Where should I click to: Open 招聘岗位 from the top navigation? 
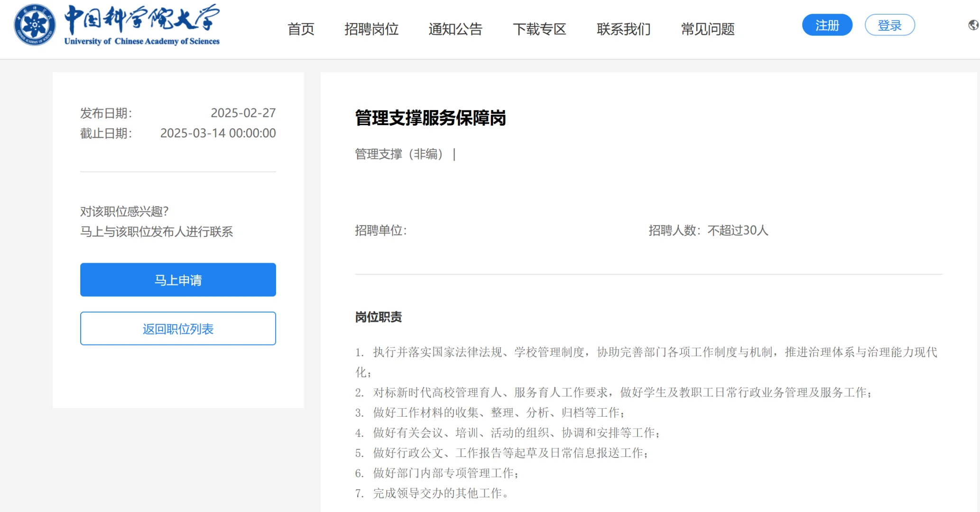pyautogui.click(x=371, y=29)
